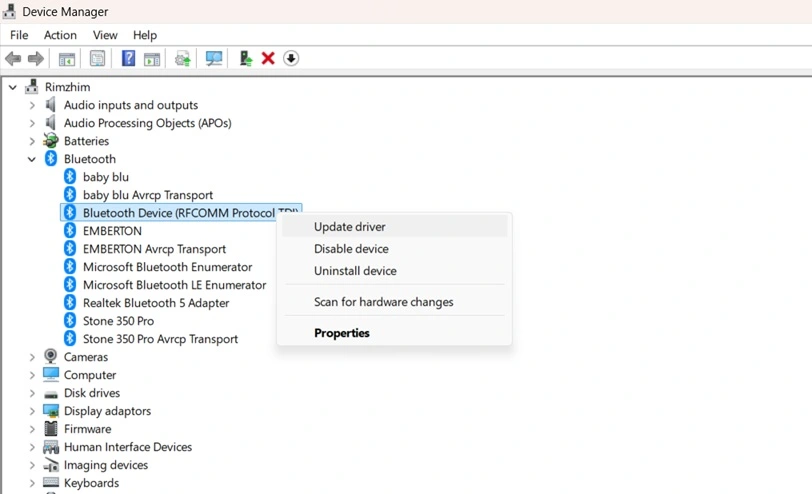Screen dimensions: 812x494
Task: Click the red X Uninstall device icon
Action: pos(268,58)
